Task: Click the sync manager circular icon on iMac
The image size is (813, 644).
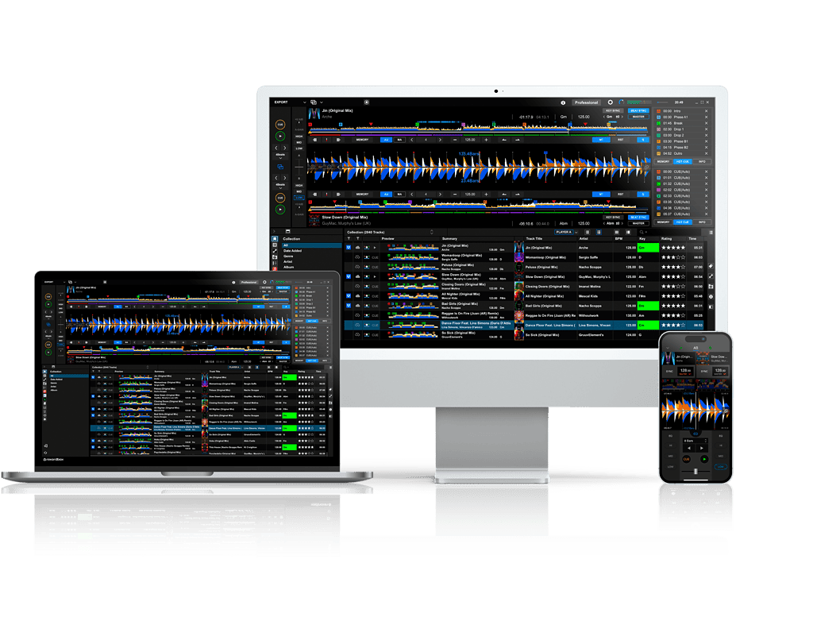Action: pyautogui.click(x=621, y=102)
